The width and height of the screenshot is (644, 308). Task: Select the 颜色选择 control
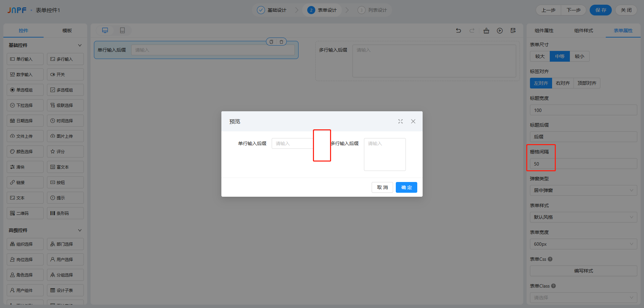click(25, 151)
